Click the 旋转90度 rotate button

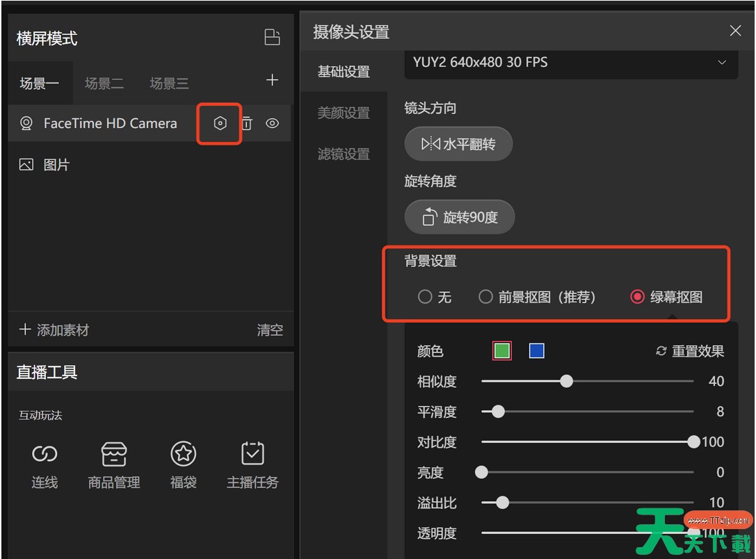coord(460,218)
